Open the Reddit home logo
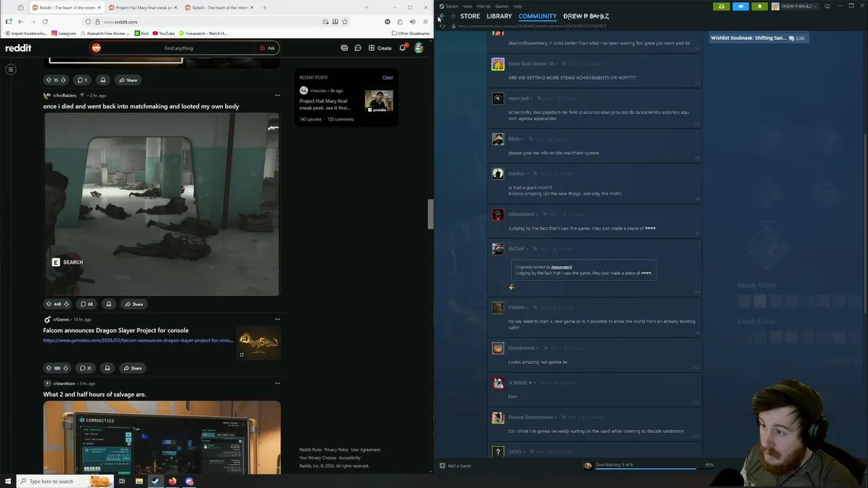 pos(18,48)
